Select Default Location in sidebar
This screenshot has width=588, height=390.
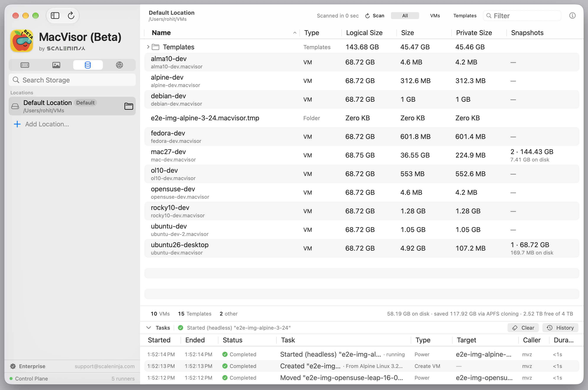(x=72, y=106)
